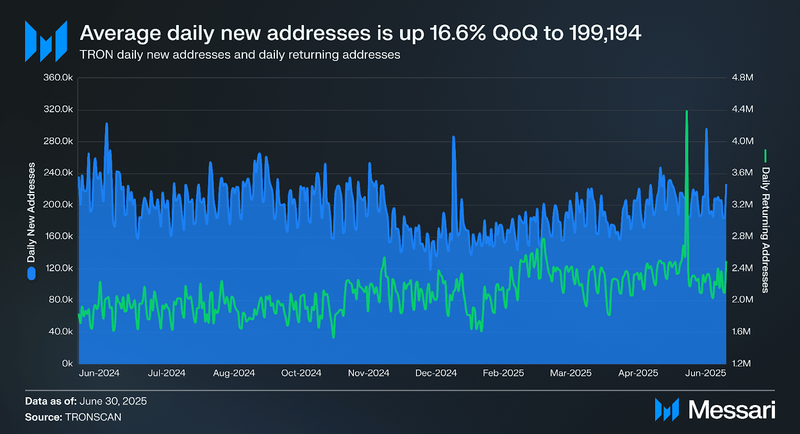
Task: Click the Daily New Addresses axis title
Action: (x=32, y=212)
